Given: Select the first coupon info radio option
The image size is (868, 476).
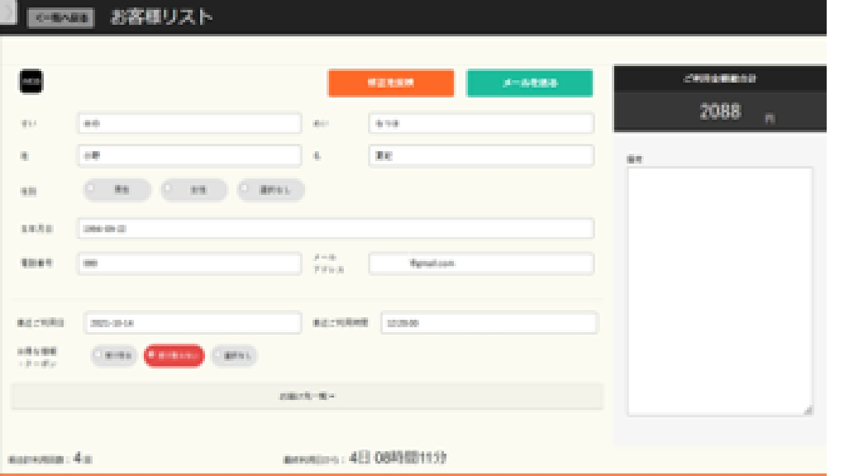Looking at the screenshot, I should point(114,355).
